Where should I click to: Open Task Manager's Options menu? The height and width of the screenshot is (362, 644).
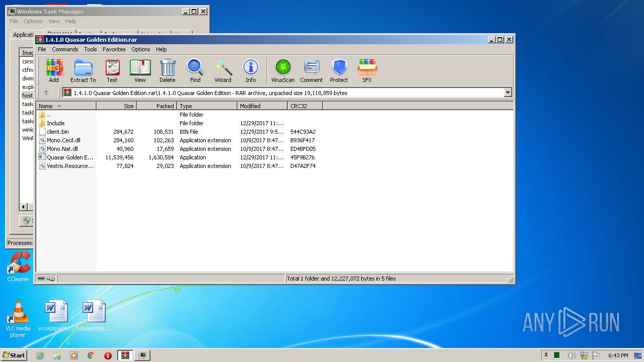click(33, 21)
